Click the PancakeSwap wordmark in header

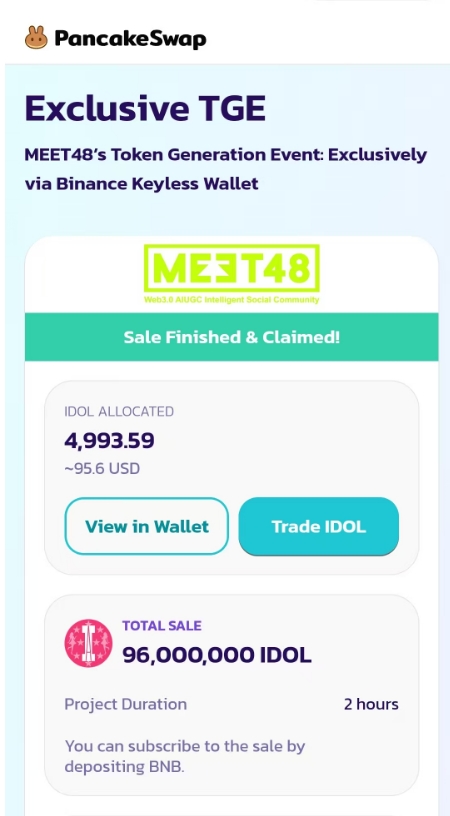[x=130, y=39]
